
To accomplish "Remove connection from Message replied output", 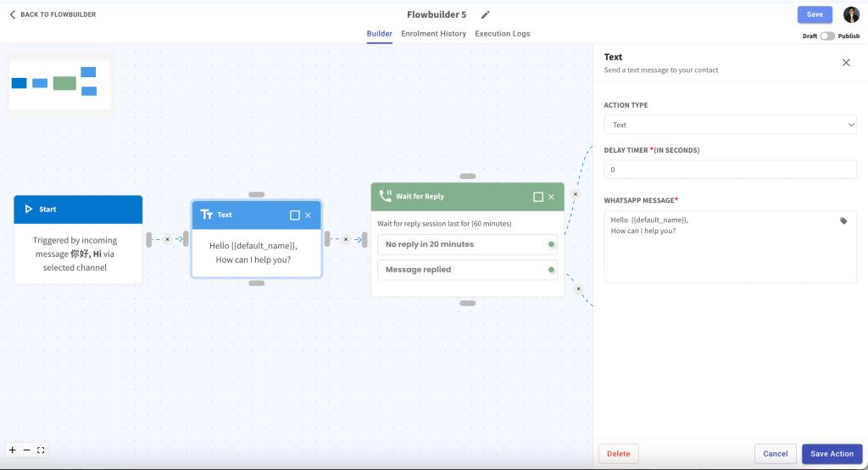I will point(578,288).
